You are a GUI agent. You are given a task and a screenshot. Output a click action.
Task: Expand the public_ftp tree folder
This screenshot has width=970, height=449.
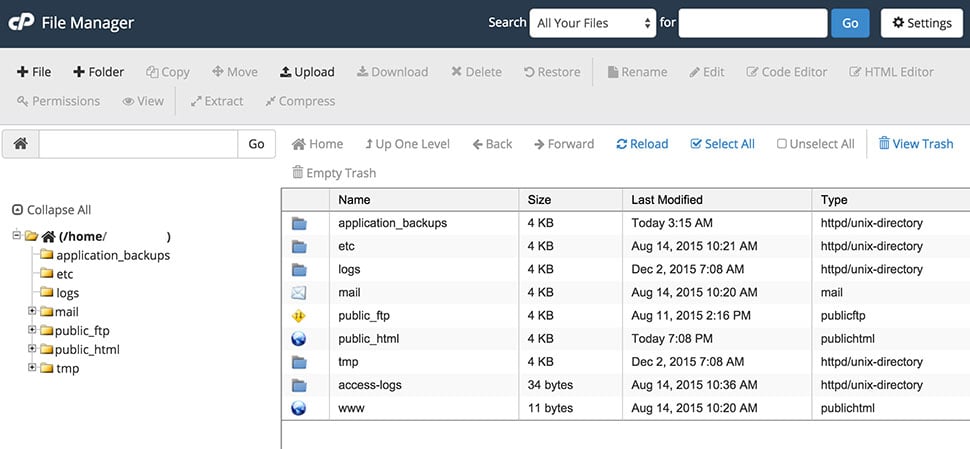coord(32,330)
